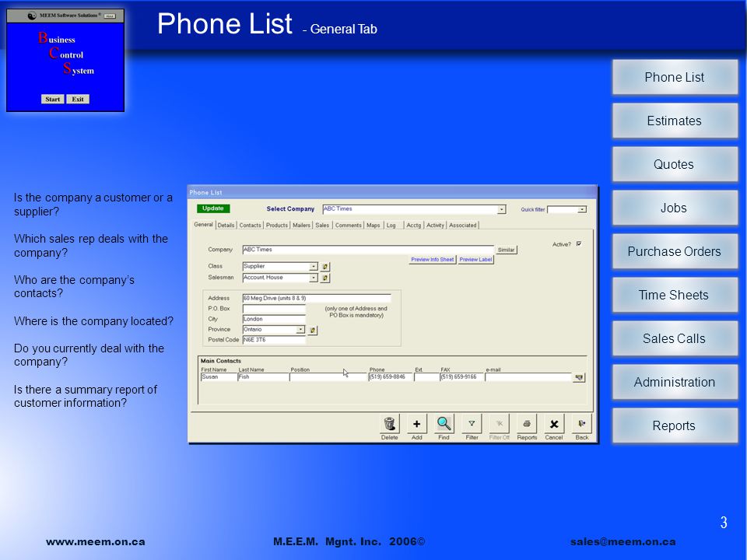747x560 pixels.
Task: Click Preview Label button
Action: coord(475,260)
